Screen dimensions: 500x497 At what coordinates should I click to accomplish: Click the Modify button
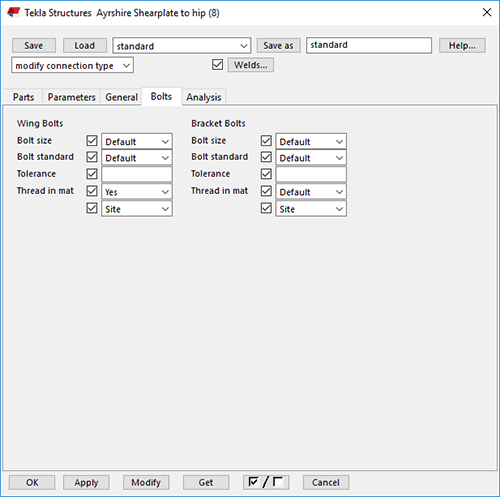146,482
